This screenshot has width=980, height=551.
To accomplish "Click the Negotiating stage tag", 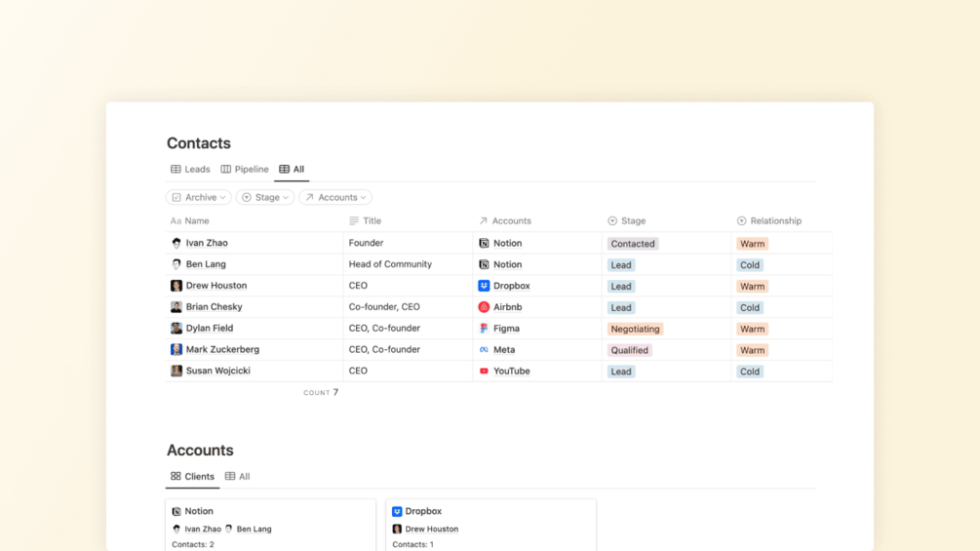I will [635, 329].
